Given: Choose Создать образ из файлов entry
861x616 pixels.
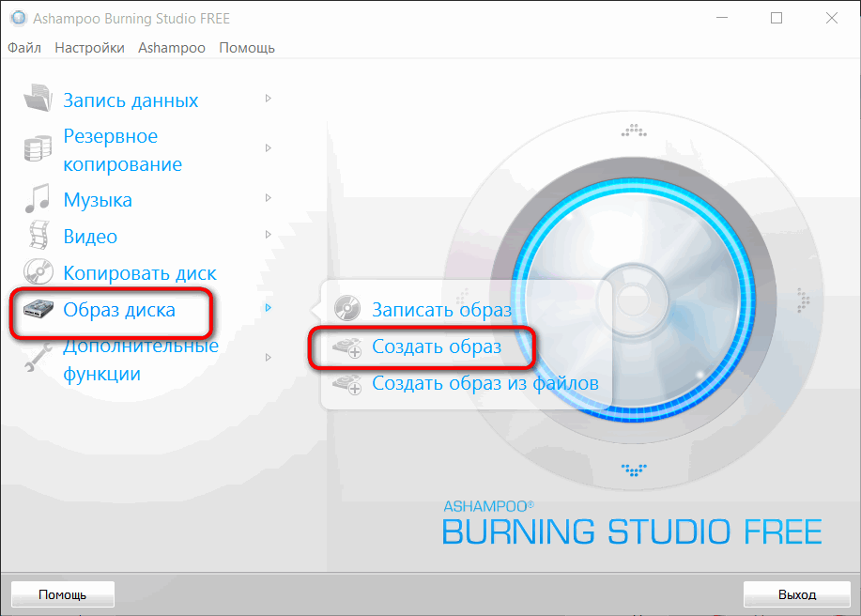Looking at the screenshot, I should point(484,383).
